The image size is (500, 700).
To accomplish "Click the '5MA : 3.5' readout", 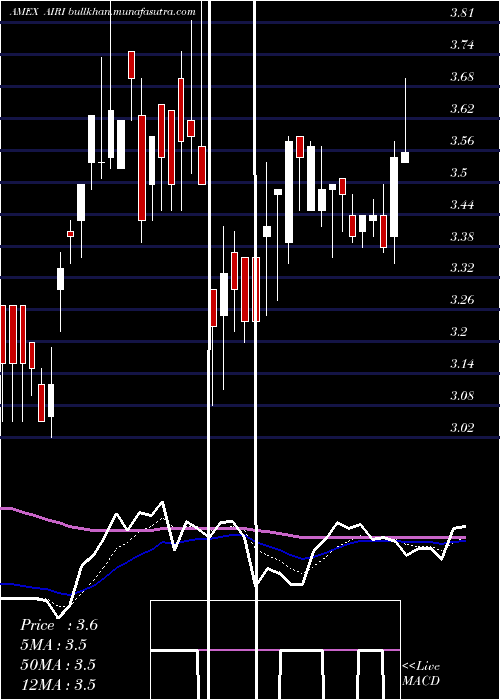I will (54, 645).
